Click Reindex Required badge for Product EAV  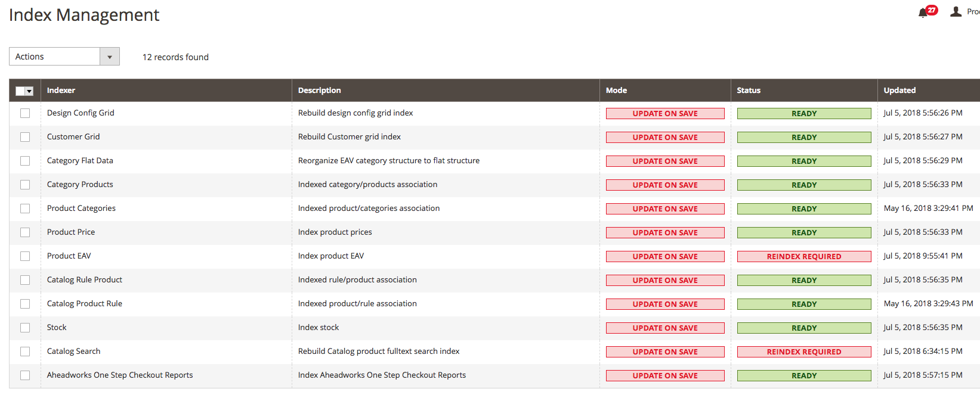click(803, 257)
